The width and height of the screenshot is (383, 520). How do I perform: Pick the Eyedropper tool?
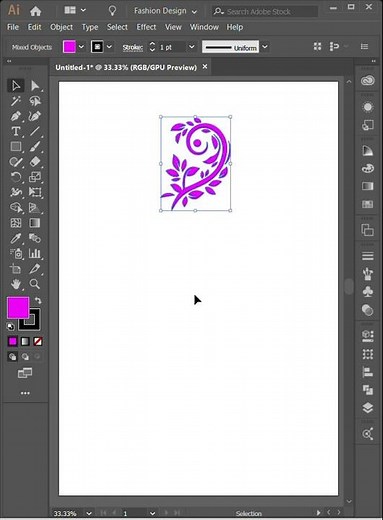16,238
